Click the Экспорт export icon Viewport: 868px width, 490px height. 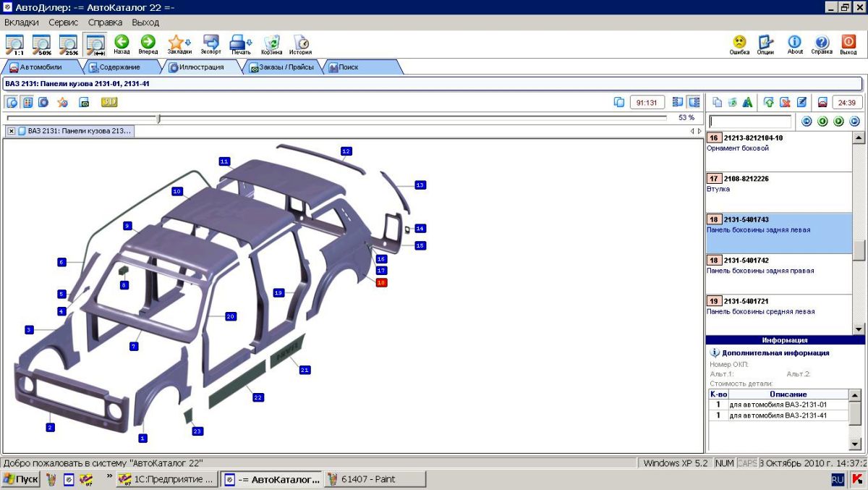tap(211, 44)
